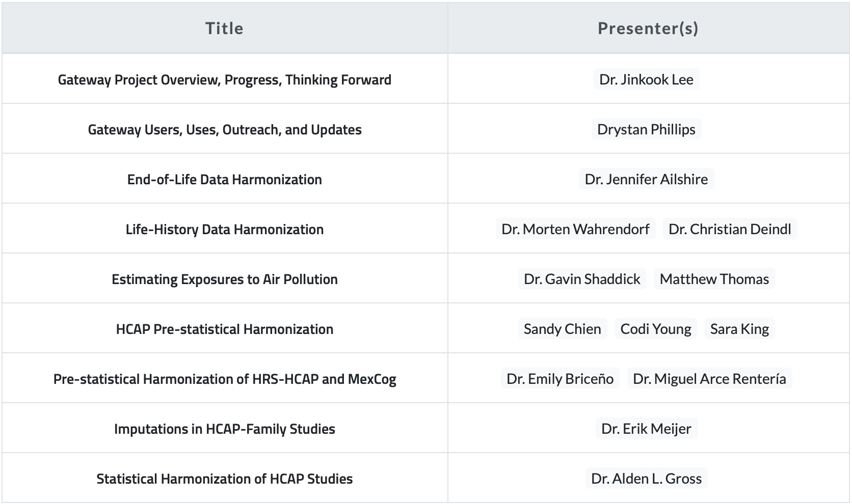Click the Presenter(s) column header
This screenshot has width=852, height=504.
click(x=648, y=29)
